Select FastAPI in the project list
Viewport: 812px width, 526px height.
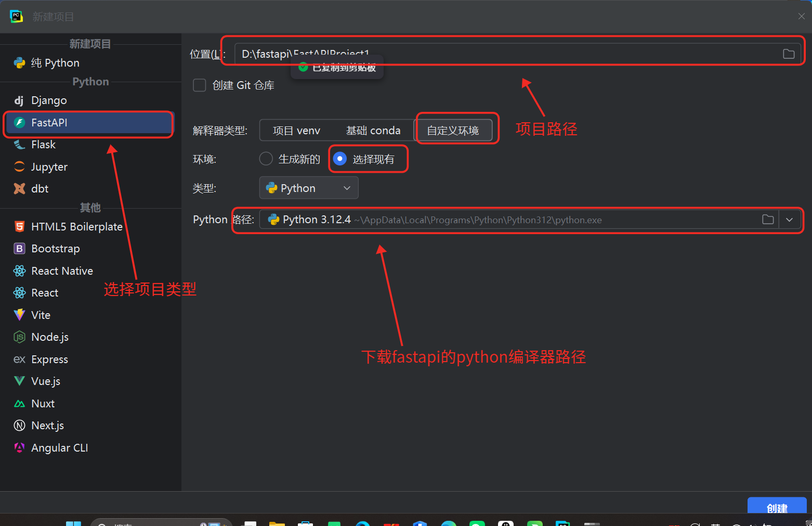tap(90, 123)
